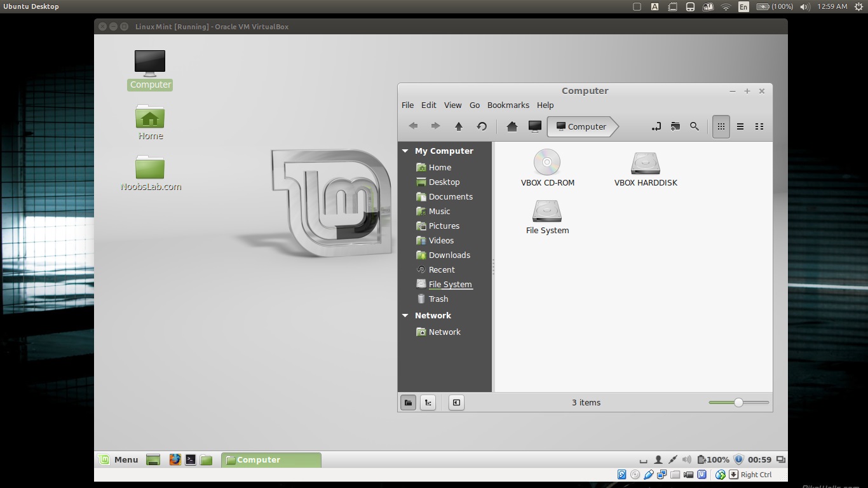Open file manager launcher in Mint panel
This screenshot has height=488, width=868.
pyautogui.click(x=206, y=459)
